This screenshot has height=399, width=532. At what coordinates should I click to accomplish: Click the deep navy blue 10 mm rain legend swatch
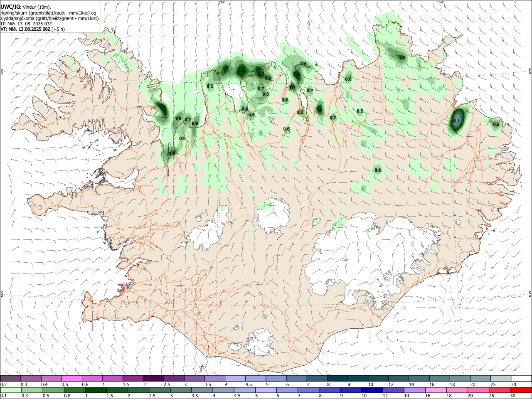(x=372, y=390)
